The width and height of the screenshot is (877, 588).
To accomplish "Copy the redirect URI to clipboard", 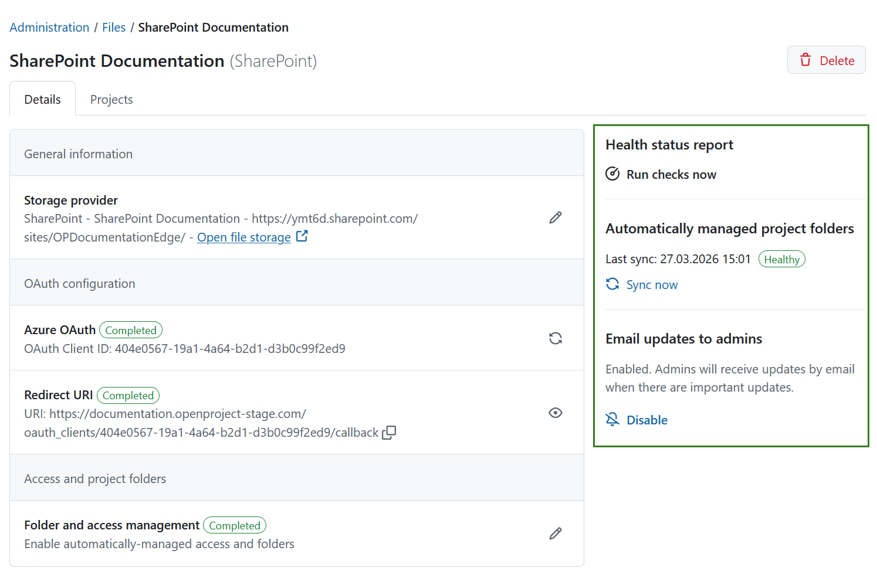I will tap(389, 432).
